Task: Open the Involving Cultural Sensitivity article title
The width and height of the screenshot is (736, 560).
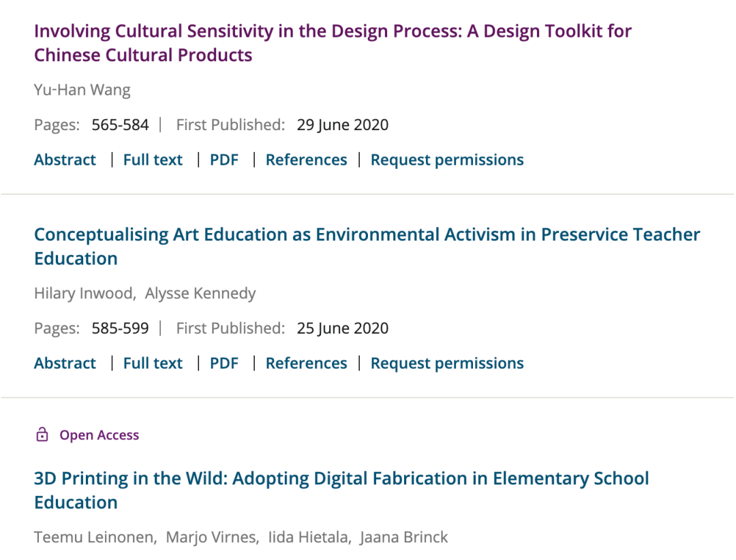Action: pos(333,43)
